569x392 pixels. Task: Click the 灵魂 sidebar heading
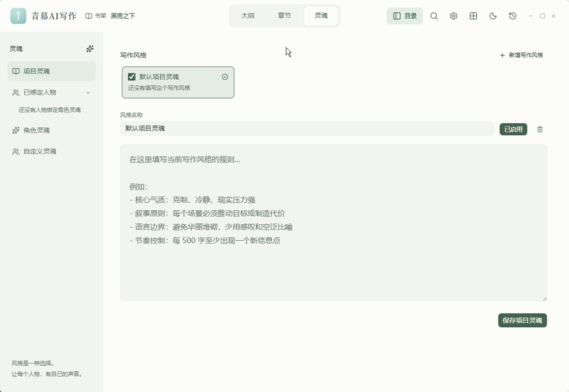point(16,49)
